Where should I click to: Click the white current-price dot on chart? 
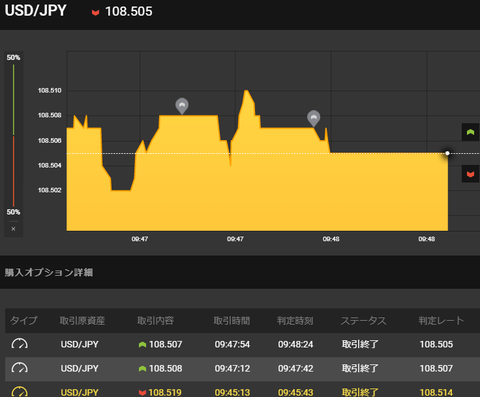[447, 153]
